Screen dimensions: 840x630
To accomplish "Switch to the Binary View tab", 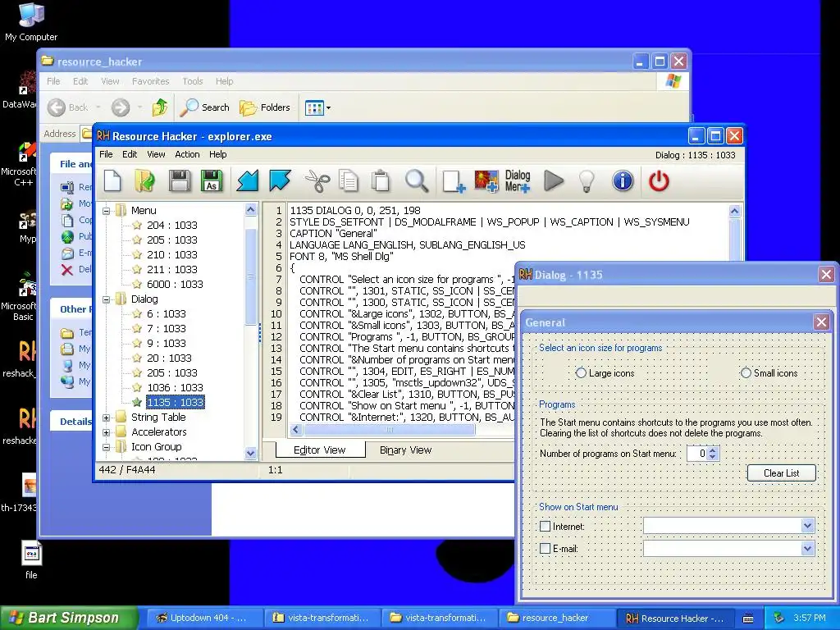I will (405, 450).
